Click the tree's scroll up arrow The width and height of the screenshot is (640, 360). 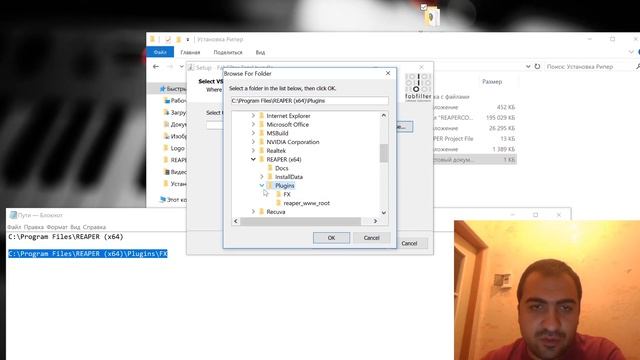click(384, 116)
